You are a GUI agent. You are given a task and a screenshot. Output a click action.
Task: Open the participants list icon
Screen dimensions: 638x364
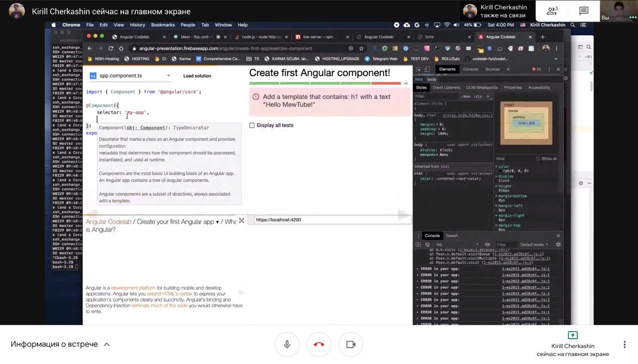point(552,11)
